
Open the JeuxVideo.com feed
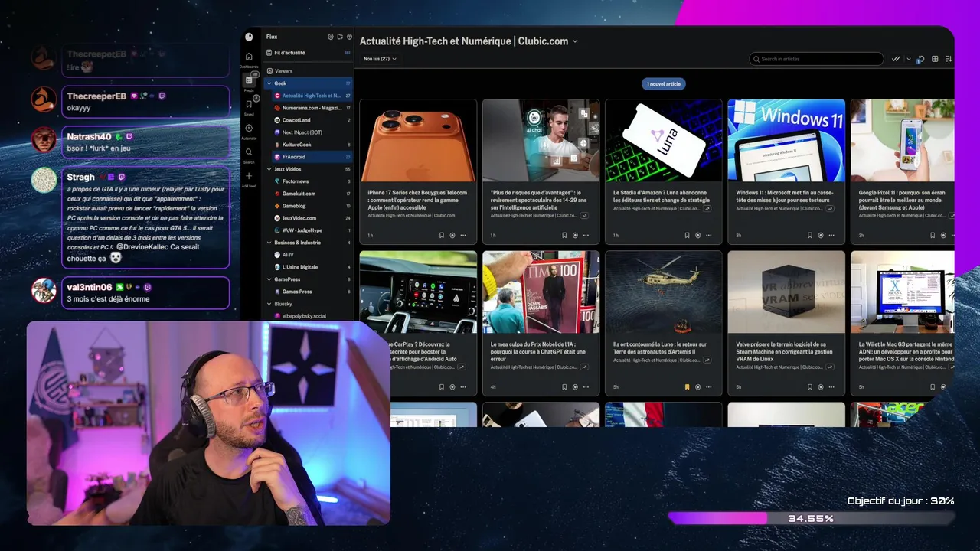coord(312,218)
